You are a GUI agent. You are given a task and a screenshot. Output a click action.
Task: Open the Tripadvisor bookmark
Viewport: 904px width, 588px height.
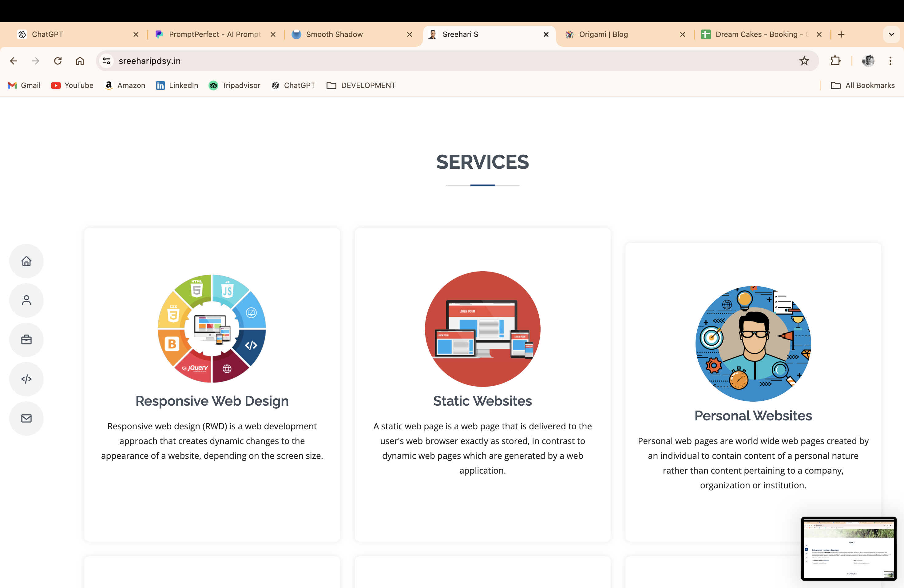pos(234,85)
